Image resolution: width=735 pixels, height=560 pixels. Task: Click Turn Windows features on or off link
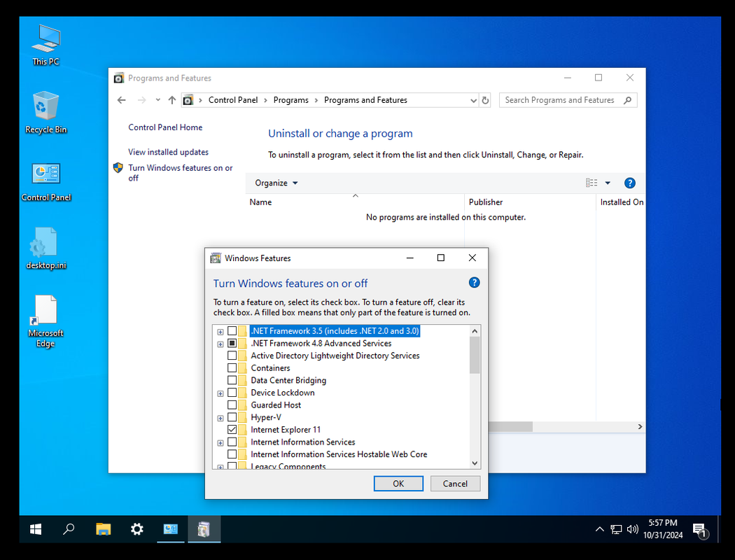(x=181, y=173)
